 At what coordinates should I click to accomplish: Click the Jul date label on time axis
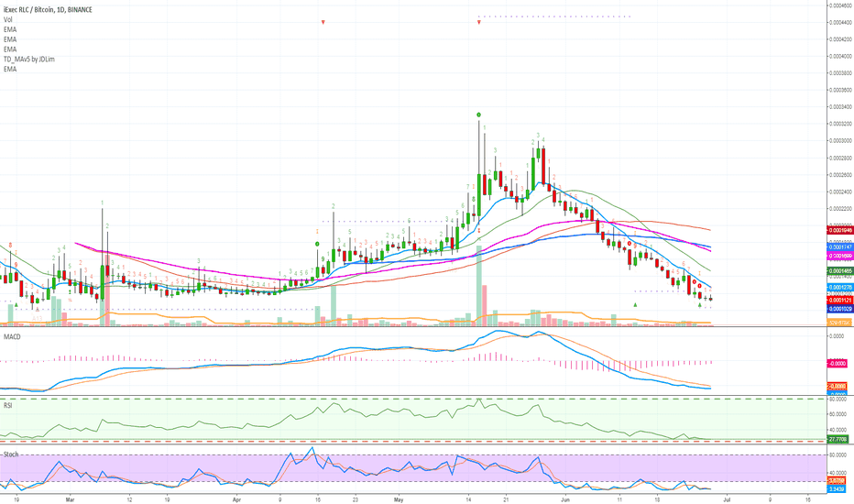pos(726,499)
